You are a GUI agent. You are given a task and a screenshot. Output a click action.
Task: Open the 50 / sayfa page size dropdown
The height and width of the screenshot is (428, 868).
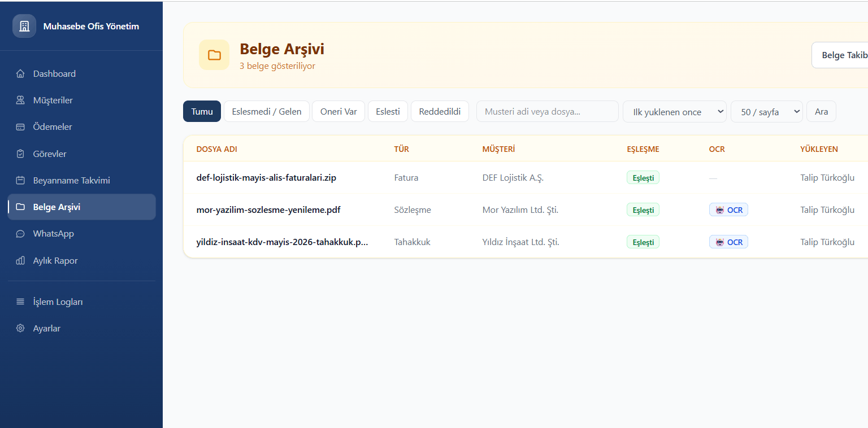(x=766, y=112)
